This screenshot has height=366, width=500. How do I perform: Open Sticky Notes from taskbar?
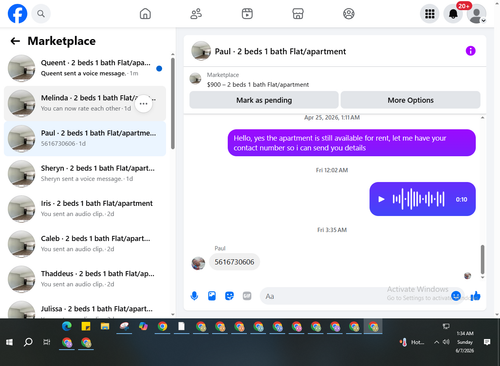(86, 326)
